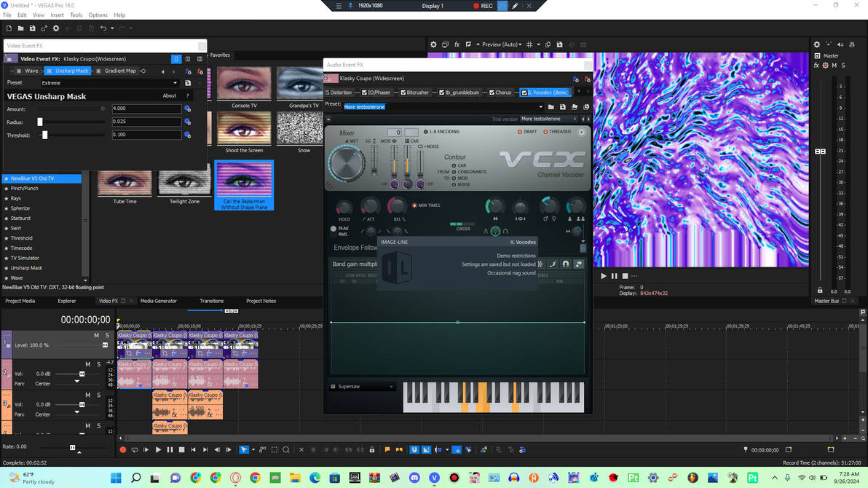Insert a marker using orange marker icon
Image resolution: width=868 pixels, height=488 pixels.
387,450
